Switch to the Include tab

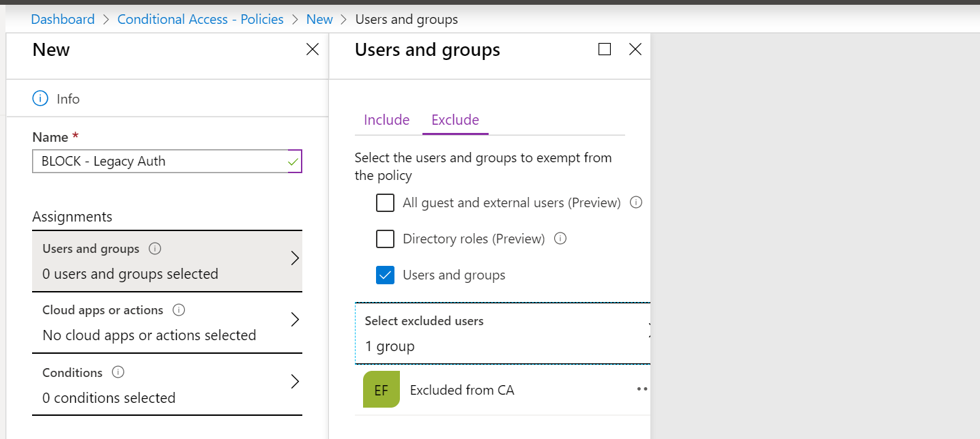[387, 120]
